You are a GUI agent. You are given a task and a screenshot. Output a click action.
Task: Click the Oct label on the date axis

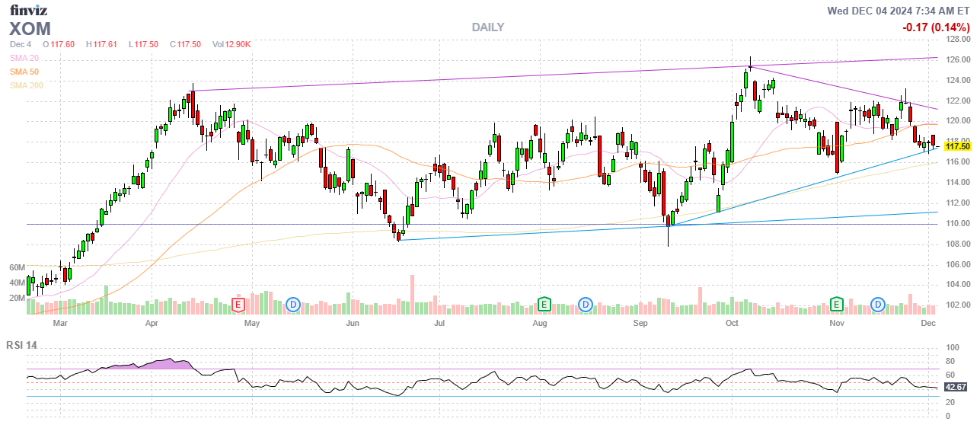732,324
